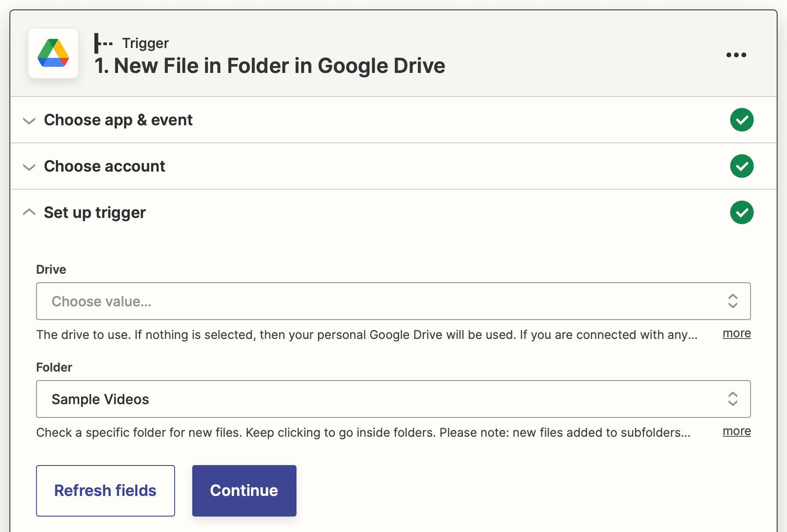Click the Refresh fields button
This screenshot has height=532, width=787.
tap(106, 491)
